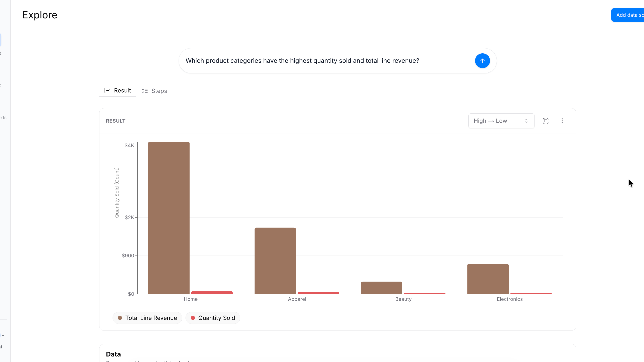Select the Electronics Total Line Revenue bar
The height and width of the screenshot is (362, 644).
[x=488, y=279]
